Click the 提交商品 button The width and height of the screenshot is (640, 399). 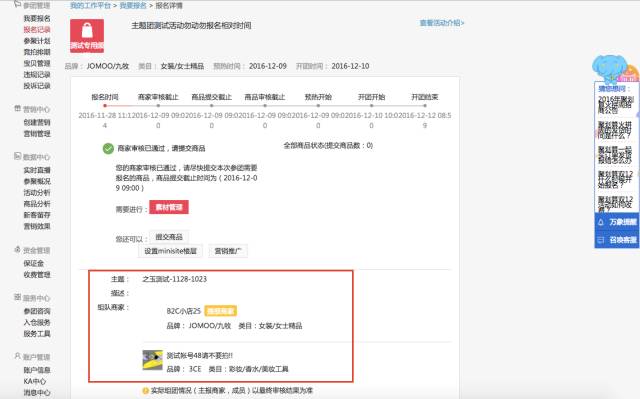pyautogui.click(x=169, y=237)
